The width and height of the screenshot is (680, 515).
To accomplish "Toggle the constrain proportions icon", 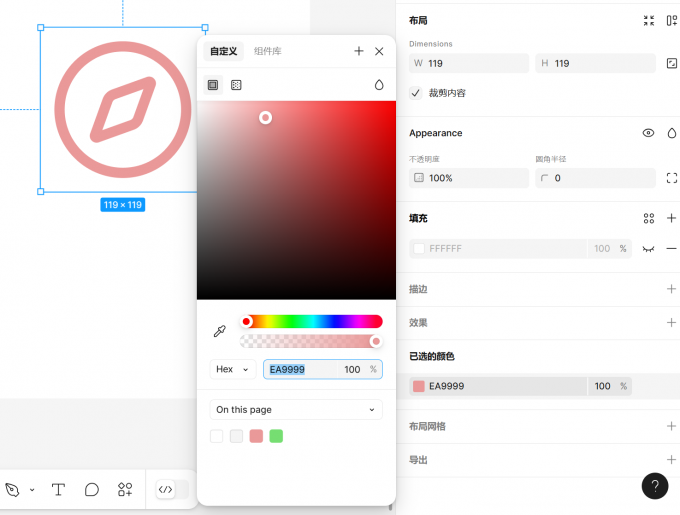I will tap(671, 63).
